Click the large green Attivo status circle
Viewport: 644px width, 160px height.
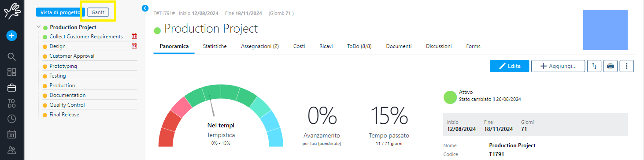pos(450,97)
